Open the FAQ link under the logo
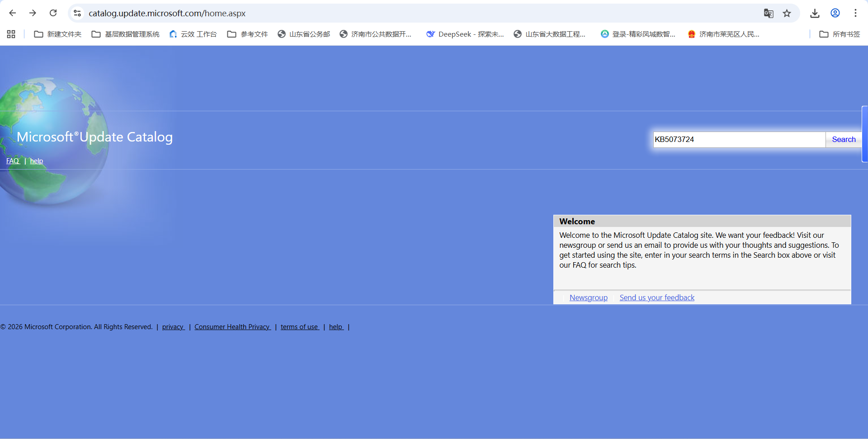 point(13,161)
